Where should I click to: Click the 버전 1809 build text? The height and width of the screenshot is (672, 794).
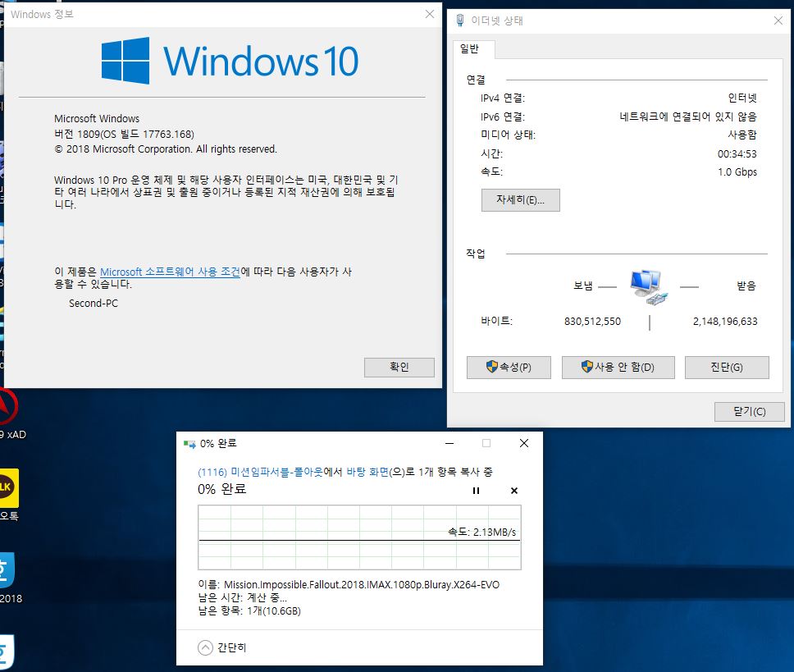[124, 135]
